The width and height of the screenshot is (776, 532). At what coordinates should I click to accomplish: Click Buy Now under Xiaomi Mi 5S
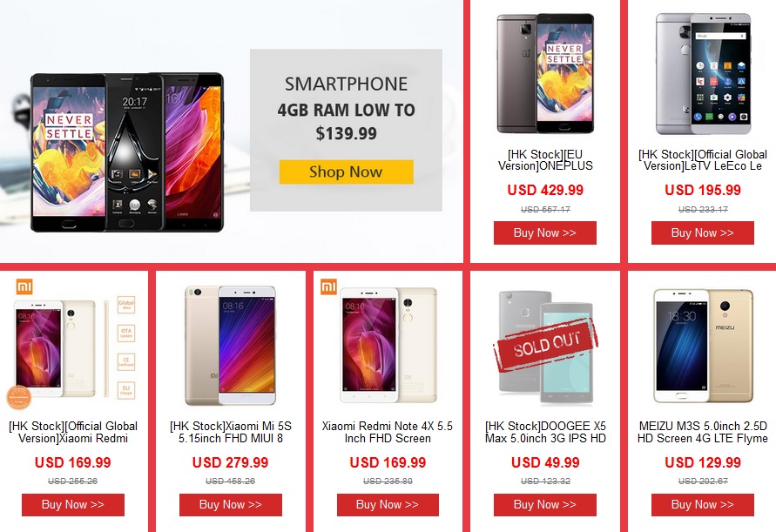click(x=230, y=504)
